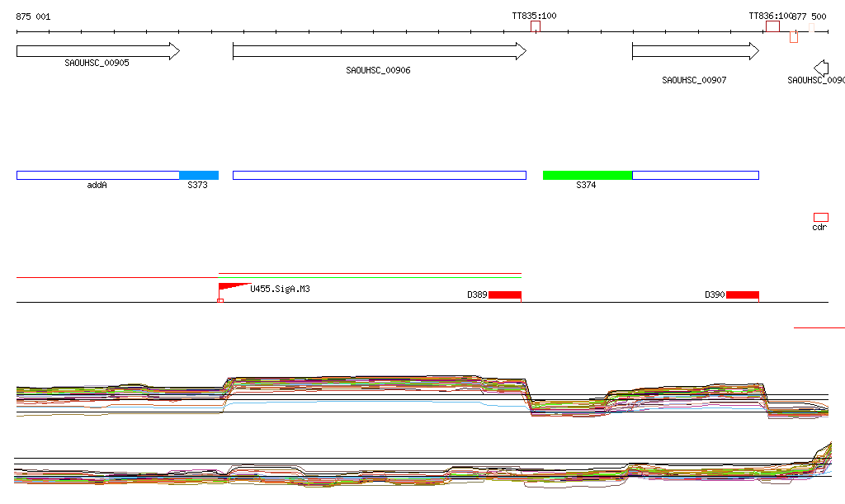Image resolution: width=845 pixels, height=504 pixels.
Task: Click the cdr label
Action: click(819, 227)
